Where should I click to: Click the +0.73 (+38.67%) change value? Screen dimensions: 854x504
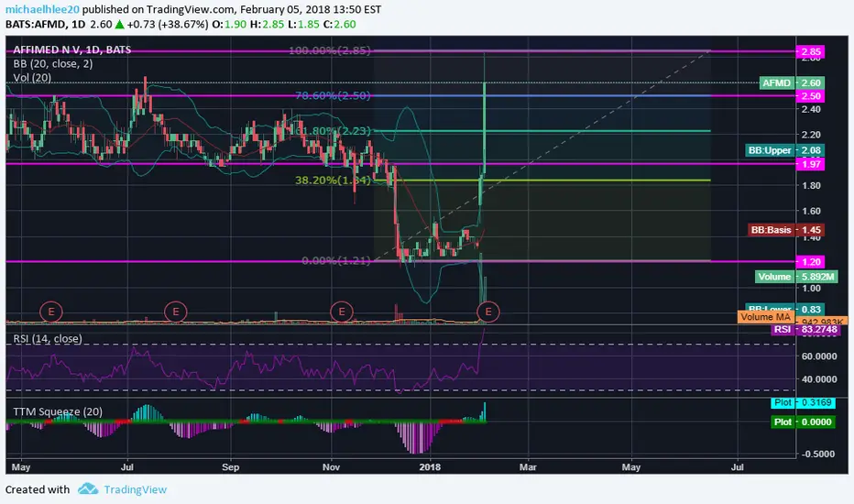(168, 25)
